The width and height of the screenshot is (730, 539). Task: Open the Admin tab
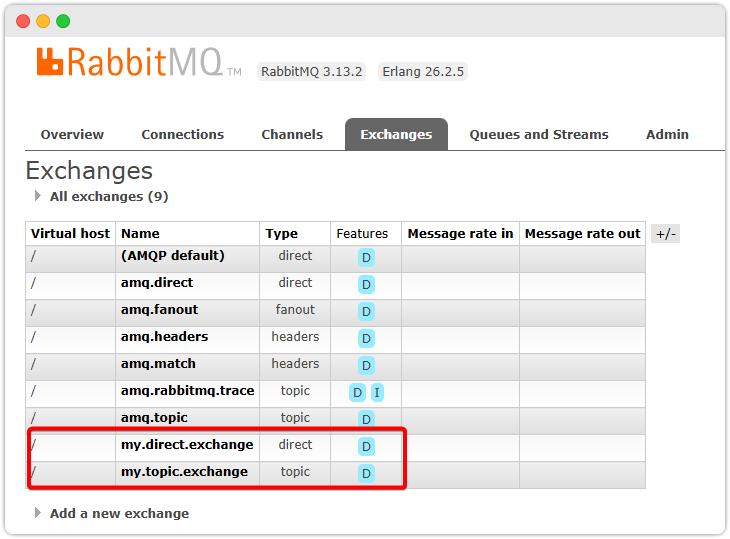(x=667, y=135)
